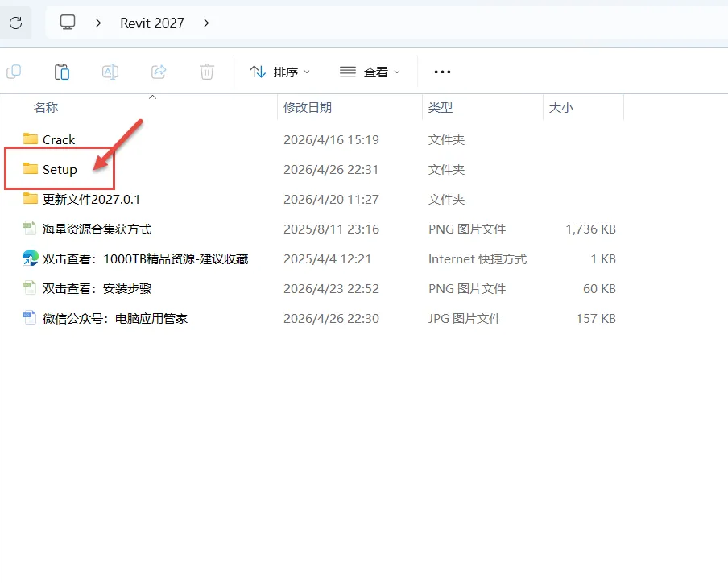Click the name 双击查看：1000TB精品资源-建议收藏
This screenshot has width=728, height=583.
[x=145, y=259]
